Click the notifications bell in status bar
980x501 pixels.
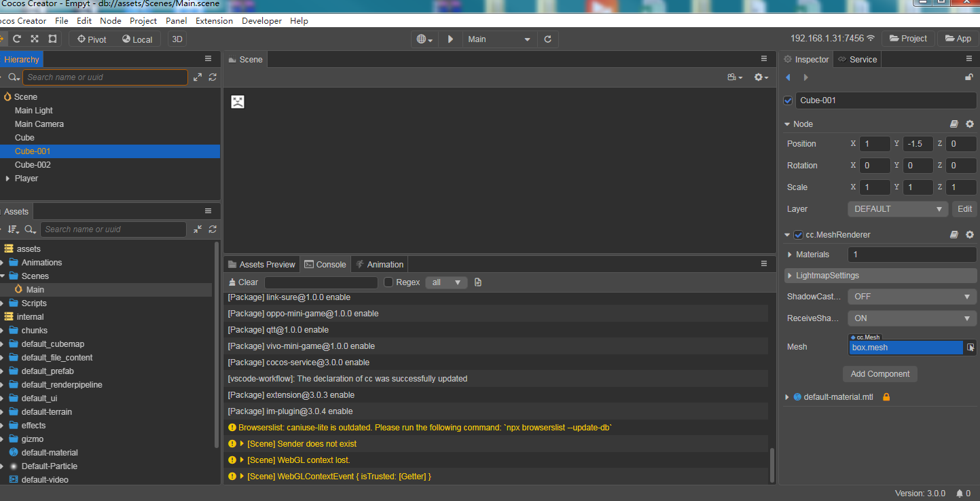click(959, 494)
